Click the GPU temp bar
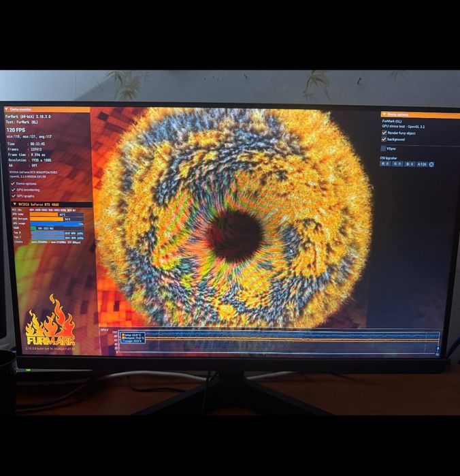The image size is (460, 476). point(56,215)
